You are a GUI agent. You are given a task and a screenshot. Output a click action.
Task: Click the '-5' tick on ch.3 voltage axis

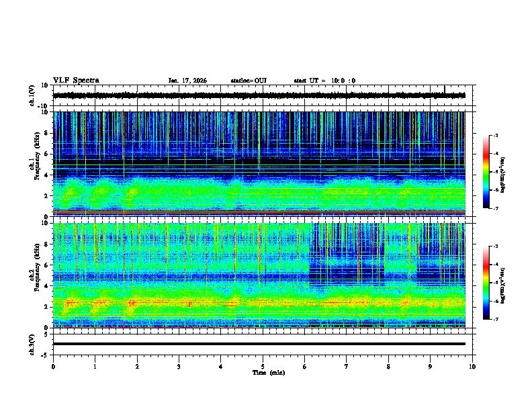[45, 355]
